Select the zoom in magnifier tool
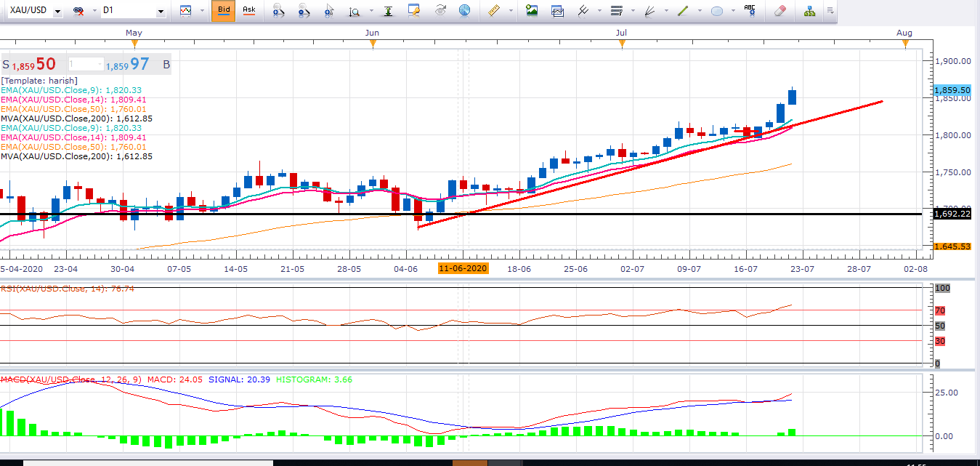 coord(277,11)
